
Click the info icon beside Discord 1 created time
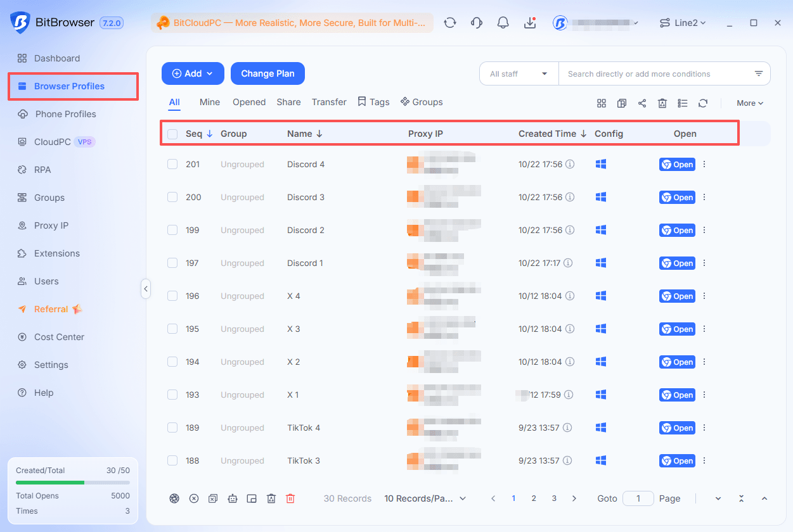569,263
